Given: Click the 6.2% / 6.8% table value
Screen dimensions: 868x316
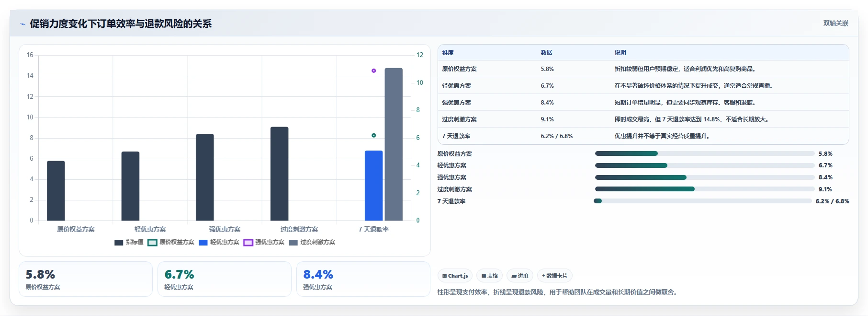Looking at the screenshot, I should click(x=557, y=136).
